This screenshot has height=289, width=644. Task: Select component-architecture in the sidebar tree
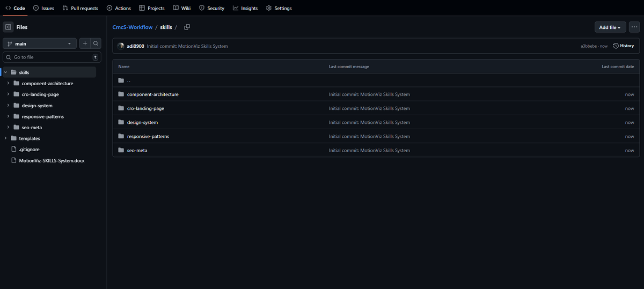click(47, 83)
